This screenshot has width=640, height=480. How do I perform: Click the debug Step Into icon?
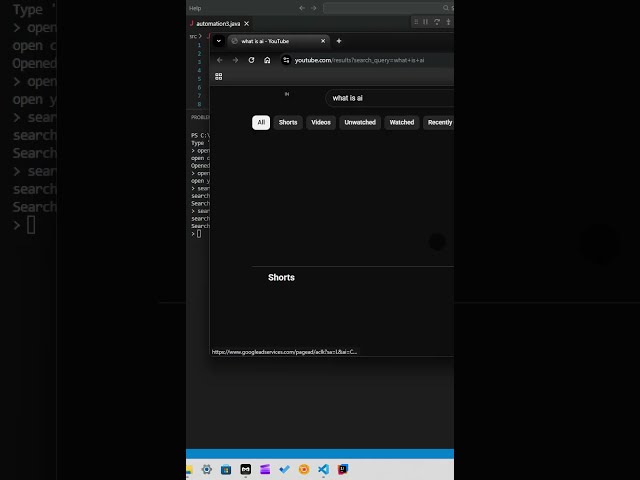pos(448,22)
